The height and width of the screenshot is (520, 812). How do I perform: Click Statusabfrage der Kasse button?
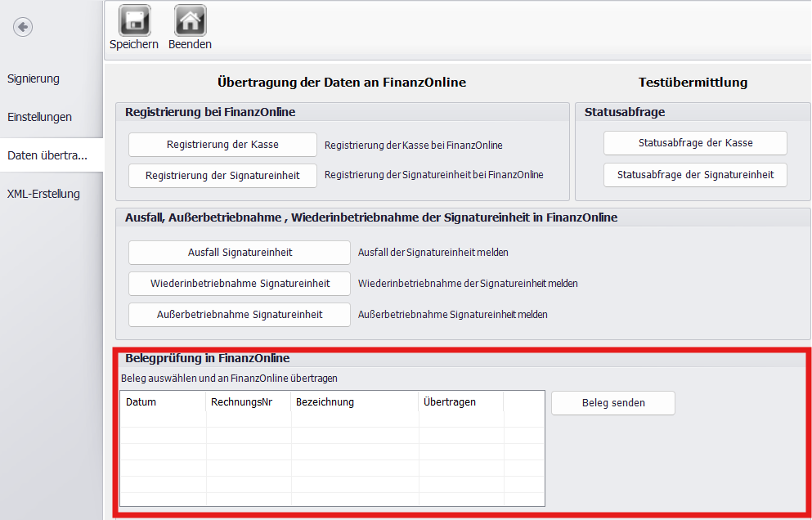tap(695, 143)
